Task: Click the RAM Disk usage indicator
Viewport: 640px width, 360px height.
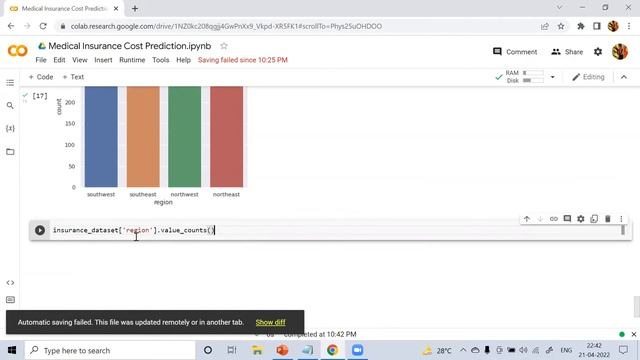Action: click(524, 77)
